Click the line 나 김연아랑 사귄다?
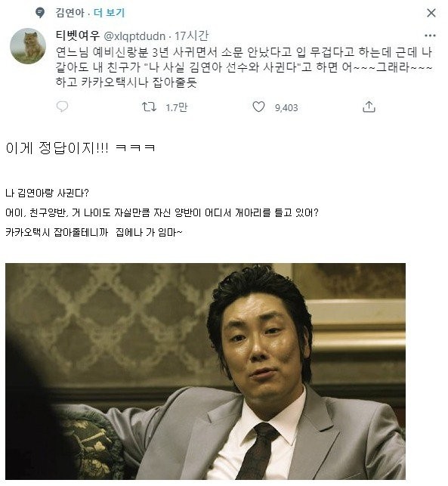 (47, 193)
